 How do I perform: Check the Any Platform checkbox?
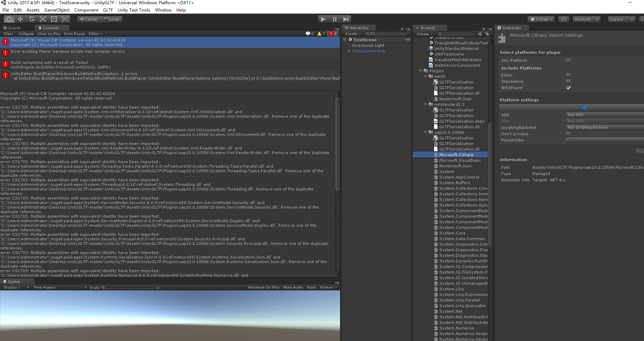568,60
